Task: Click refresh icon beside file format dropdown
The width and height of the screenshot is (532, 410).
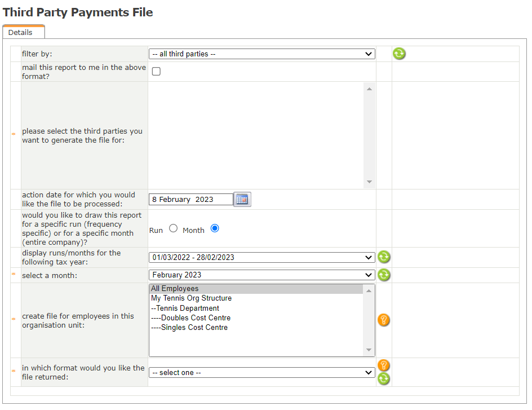Action: pos(384,378)
